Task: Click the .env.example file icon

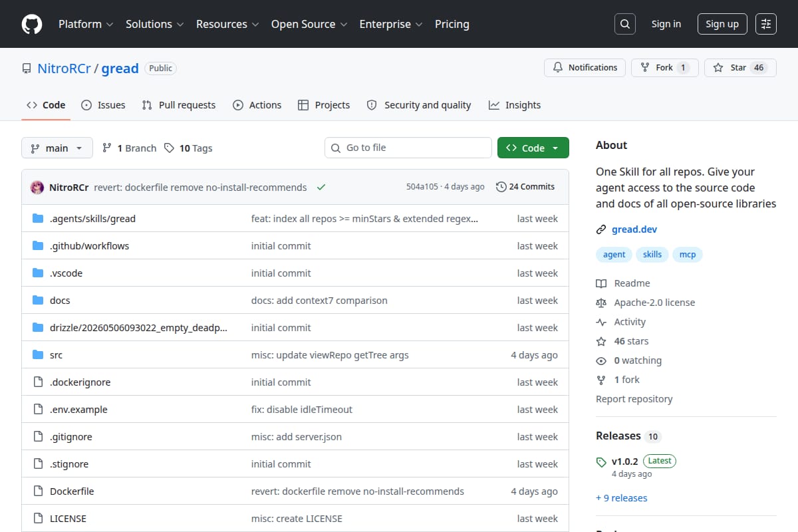Action: coord(38,410)
